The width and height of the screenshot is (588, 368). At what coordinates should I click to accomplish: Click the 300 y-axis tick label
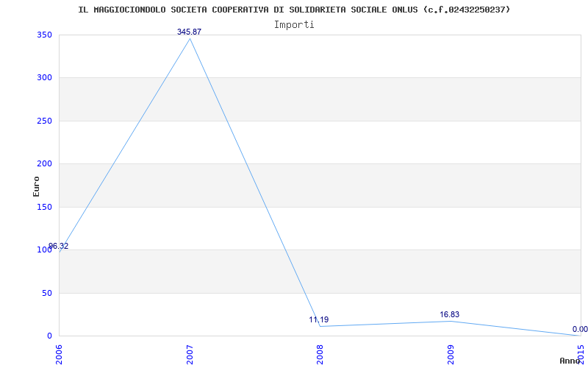pyautogui.click(x=44, y=78)
